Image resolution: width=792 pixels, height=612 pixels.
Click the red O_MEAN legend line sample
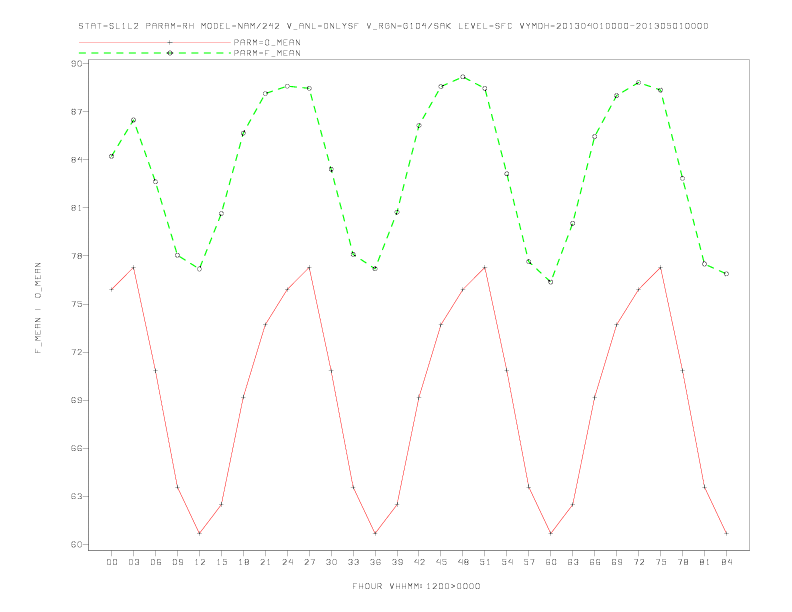click(155, 42)
